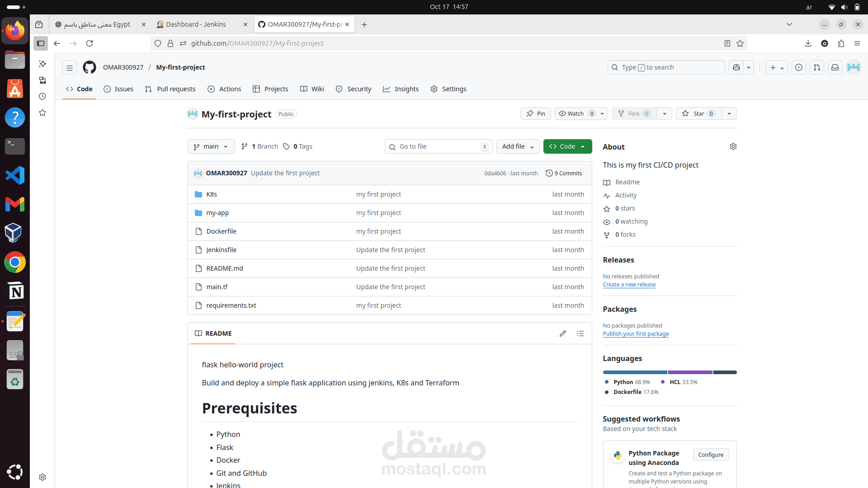The height and width of the screenshot is (488, 868).
Task: Open a new browser tab
Action: pos(364,24)
